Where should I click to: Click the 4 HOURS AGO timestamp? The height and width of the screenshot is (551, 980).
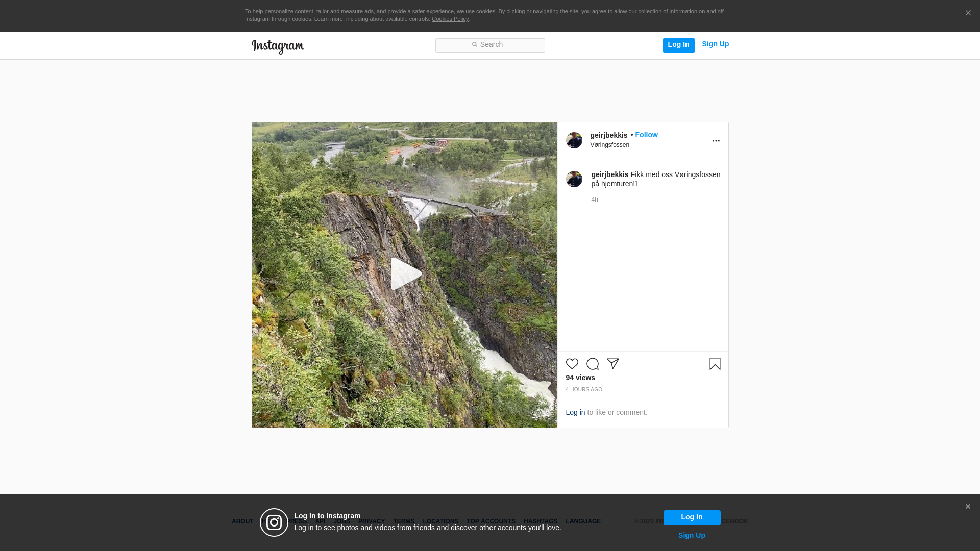(584, 389)
